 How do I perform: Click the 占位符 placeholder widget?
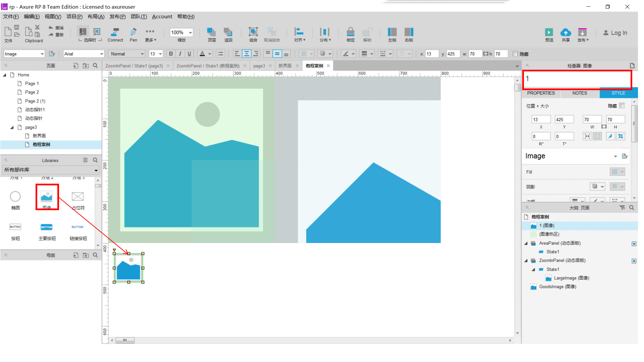coord(78,196)
